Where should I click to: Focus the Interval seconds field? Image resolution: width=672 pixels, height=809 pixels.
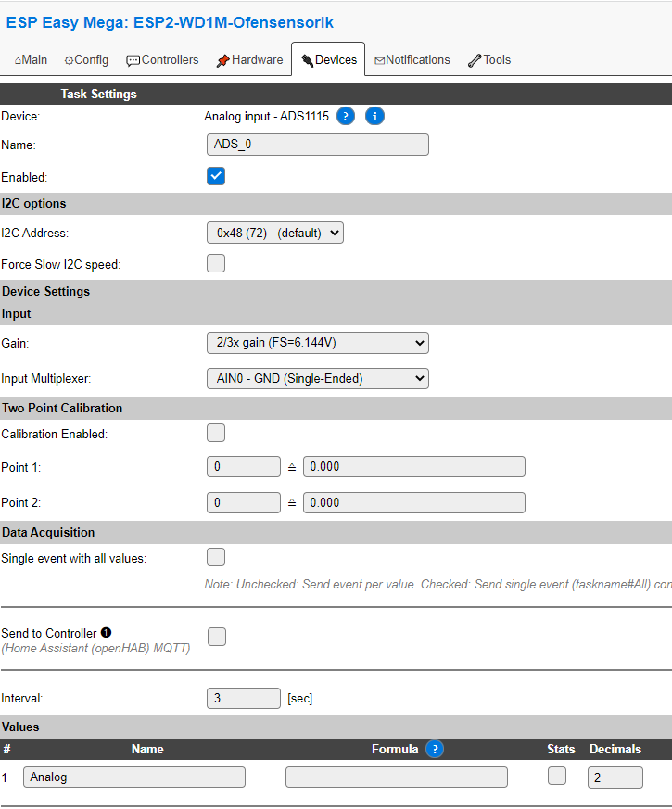point(244,698)
